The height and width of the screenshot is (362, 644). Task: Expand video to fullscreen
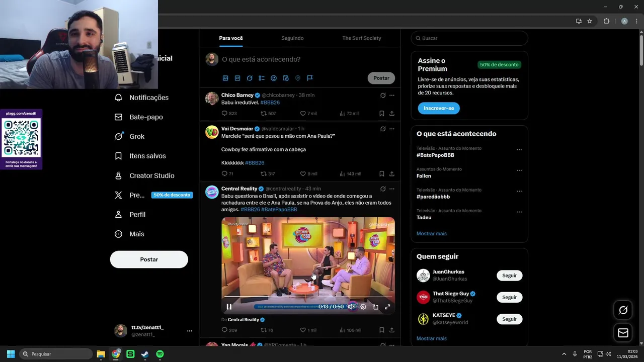387,307
